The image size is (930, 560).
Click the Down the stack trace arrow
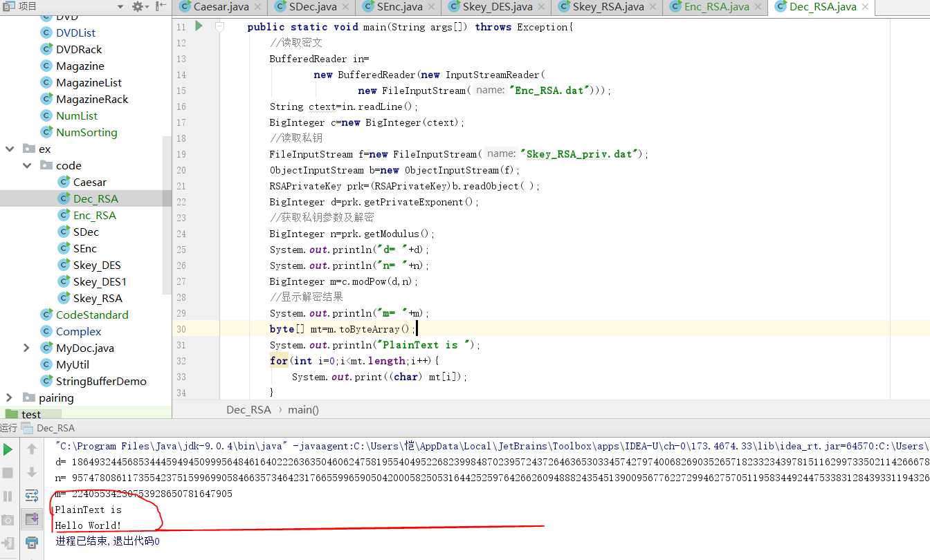(x=32, y=473)
